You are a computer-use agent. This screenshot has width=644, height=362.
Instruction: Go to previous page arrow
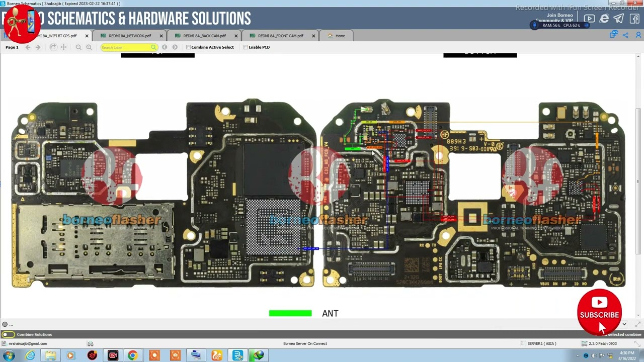(x=28, y=47)
